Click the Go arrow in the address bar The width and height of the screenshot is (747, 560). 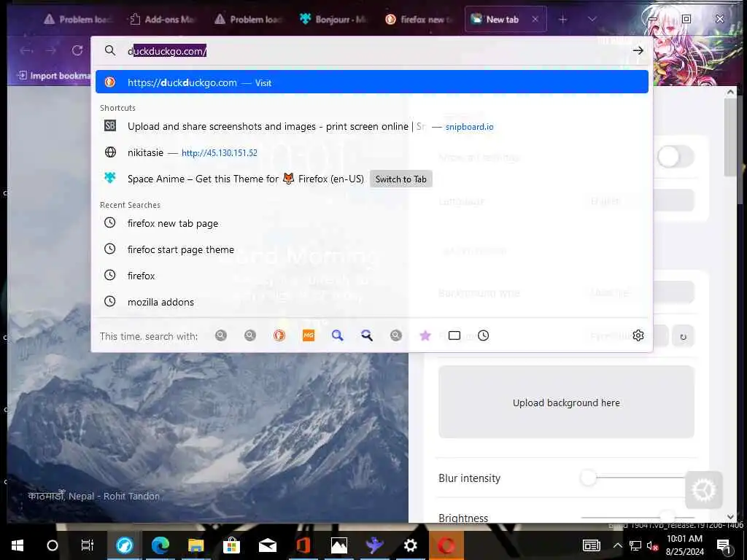(638, 50)
